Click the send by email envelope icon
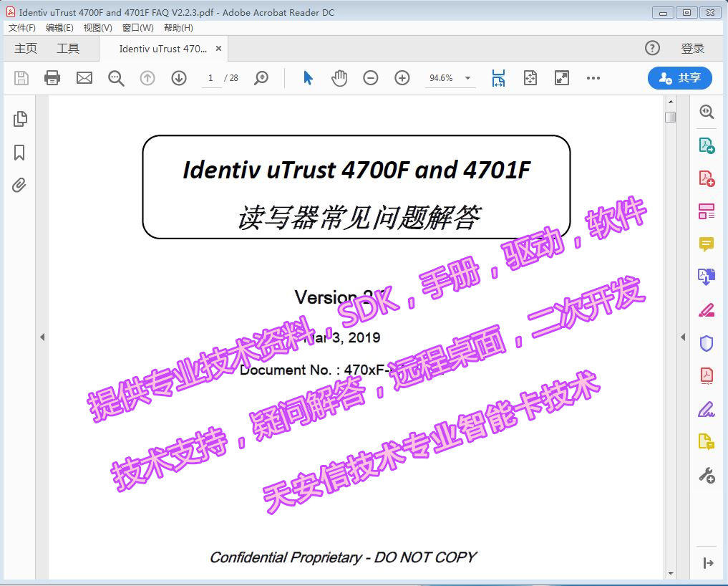Screen dimensions: 728x586 84,78
